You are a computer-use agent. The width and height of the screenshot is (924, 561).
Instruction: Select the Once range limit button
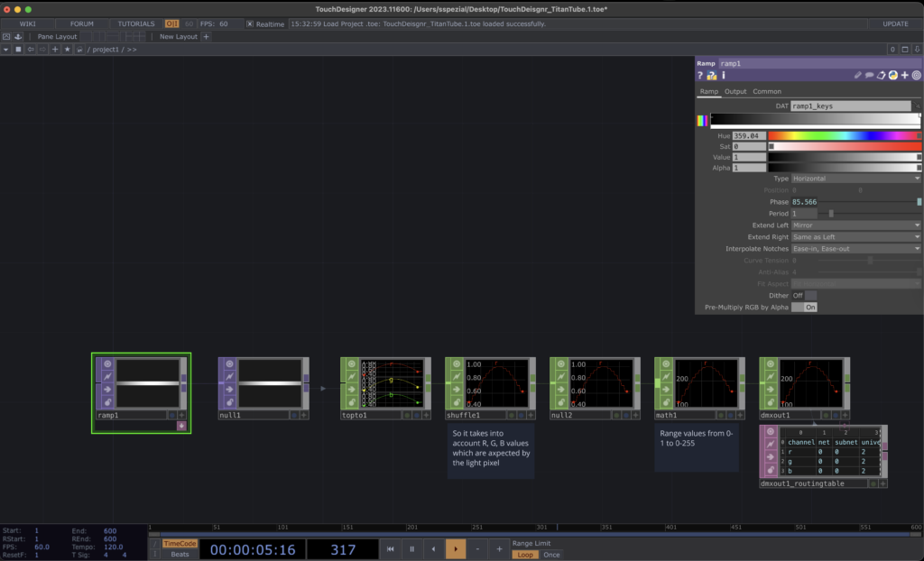tap(551, 555)
